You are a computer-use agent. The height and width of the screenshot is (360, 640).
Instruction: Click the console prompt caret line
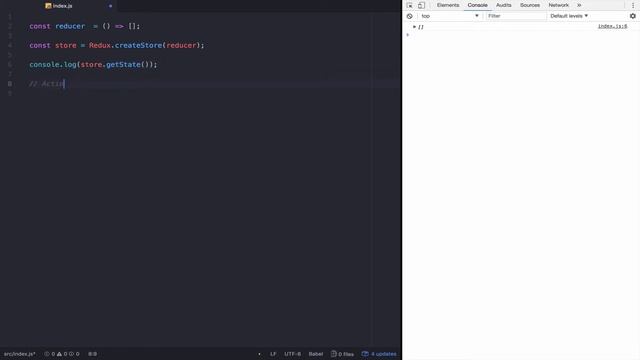(521, 35)
